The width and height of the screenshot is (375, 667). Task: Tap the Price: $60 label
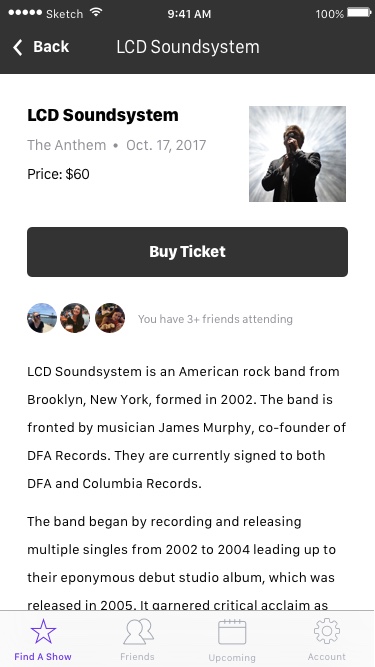click(x=58, y=174)
